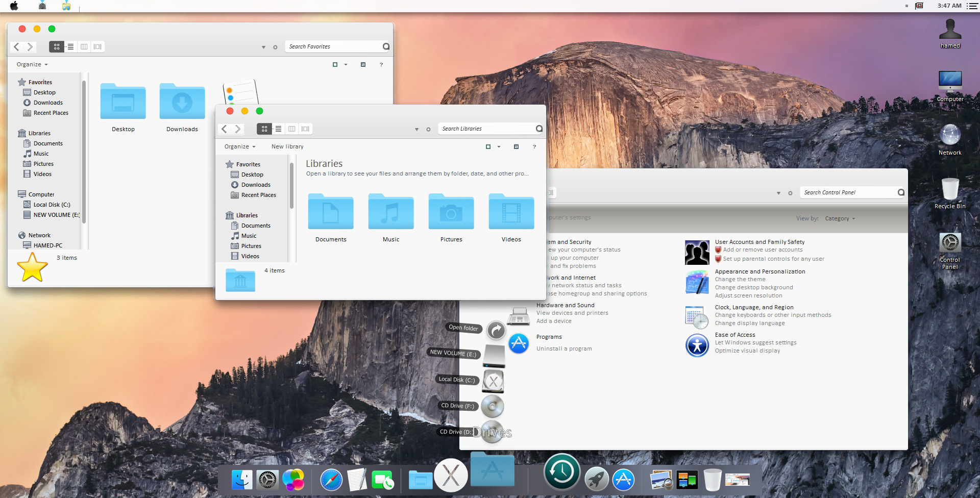Screen dimensions: 980x498
Task: Click the Recycle Bin desktop icon
Action: point(950,193)
